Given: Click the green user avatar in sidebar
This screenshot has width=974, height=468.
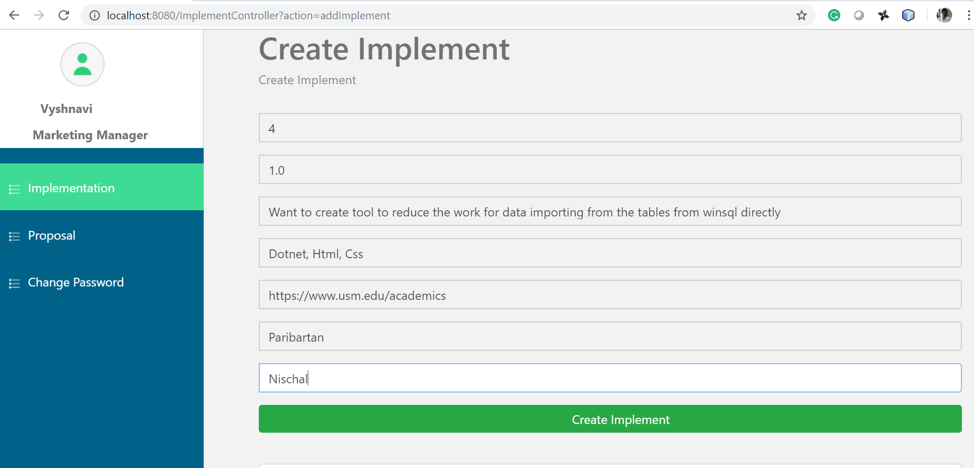Looking at the screenshot, I should [82, 65].
